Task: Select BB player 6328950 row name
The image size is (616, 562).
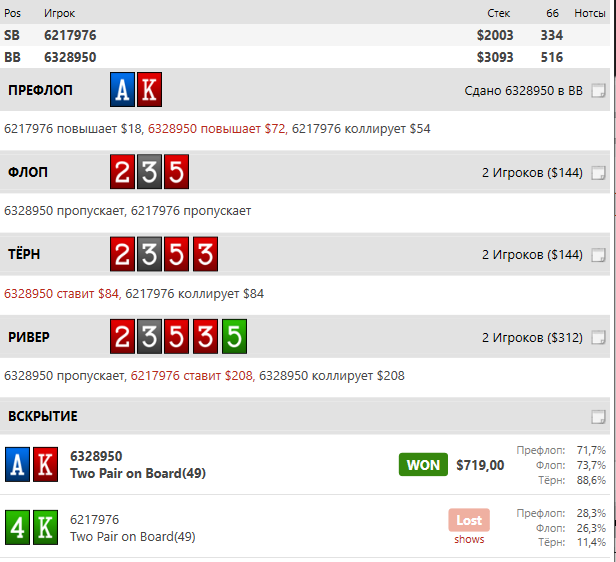Action: pos(70,57)
